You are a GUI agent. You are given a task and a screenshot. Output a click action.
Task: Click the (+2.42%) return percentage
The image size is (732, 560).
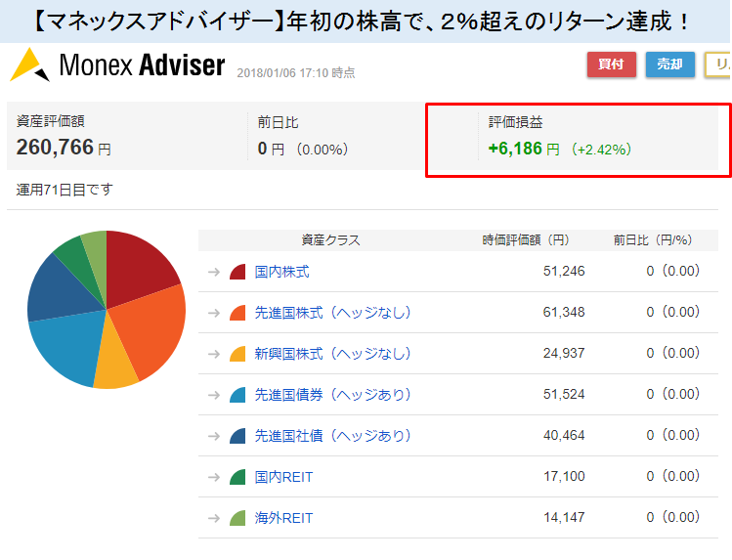(601, 150)
